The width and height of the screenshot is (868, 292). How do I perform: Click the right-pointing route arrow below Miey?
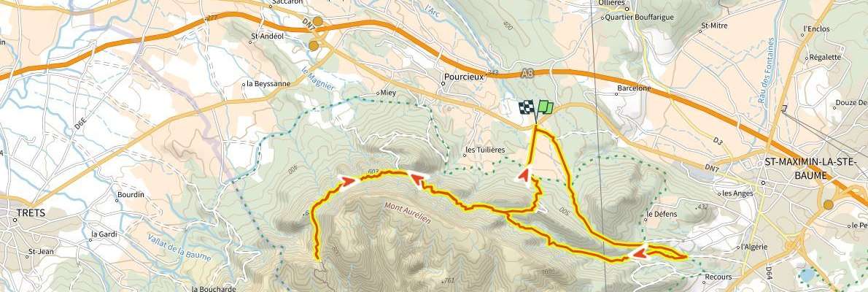(x=348, y=180)
